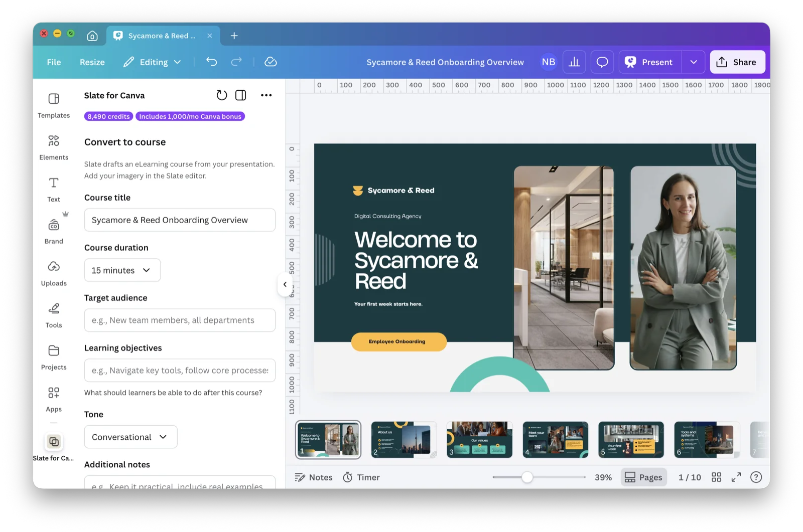Open the Elements sidebar panel
Viewport: 803px width, 532px height.
point(54,147)
